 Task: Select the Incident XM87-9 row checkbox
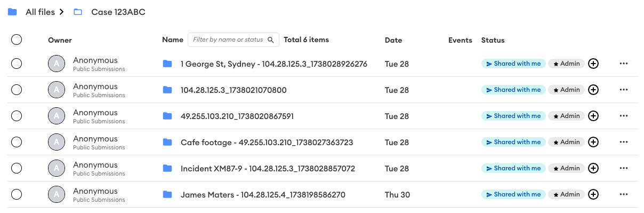coord(17,169)
